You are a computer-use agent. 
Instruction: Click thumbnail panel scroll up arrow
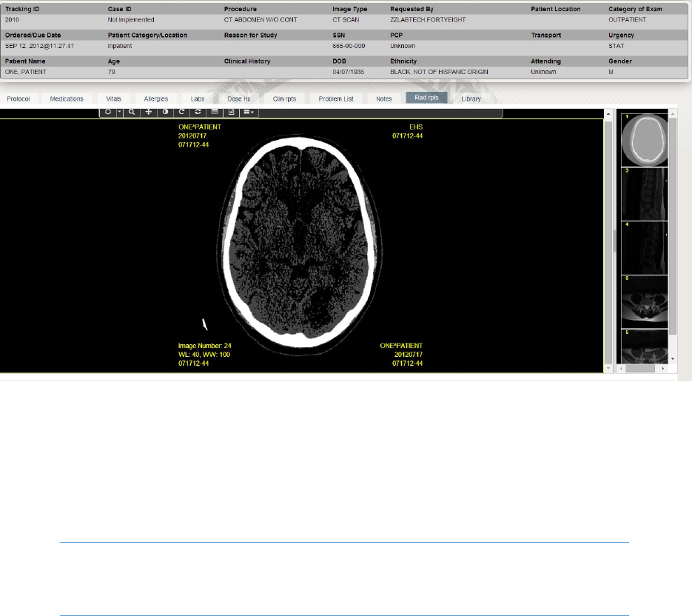(x=673, y=114)
